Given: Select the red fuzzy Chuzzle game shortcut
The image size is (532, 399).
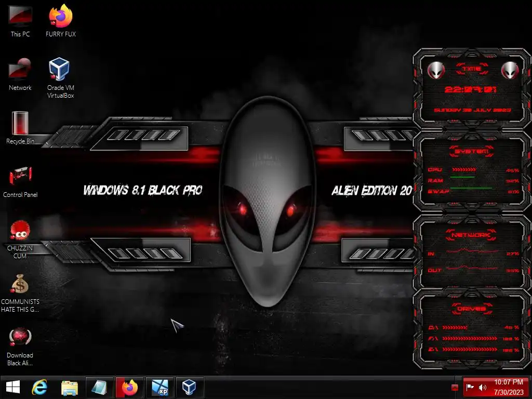Looking at the screenshot, I should (20, 239).
